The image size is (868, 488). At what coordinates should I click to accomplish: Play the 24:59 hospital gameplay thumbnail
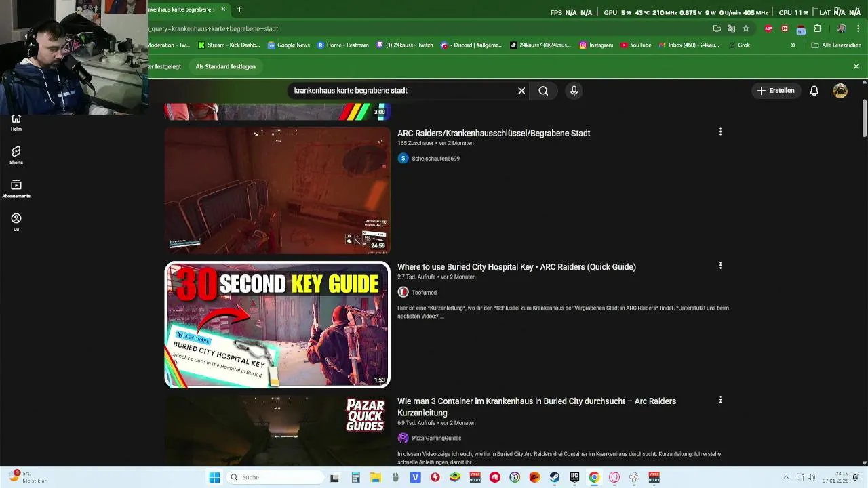277,190
